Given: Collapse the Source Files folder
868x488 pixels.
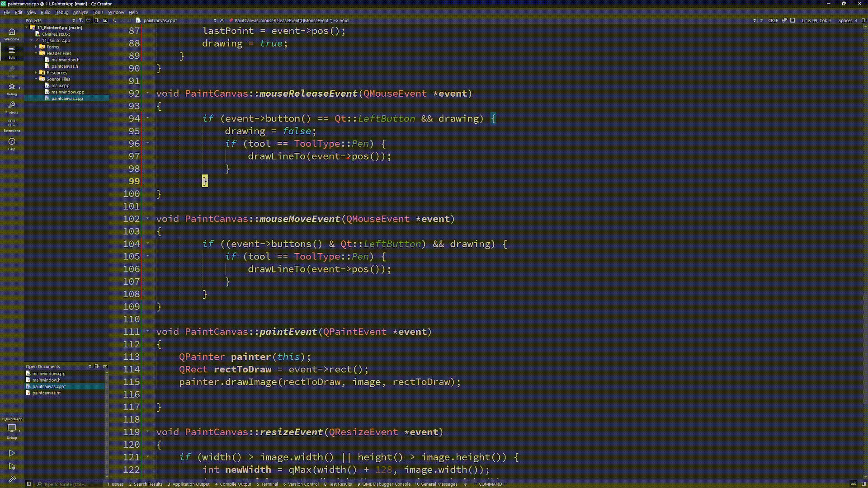Looking at the screenshot, I should (36, 79).
